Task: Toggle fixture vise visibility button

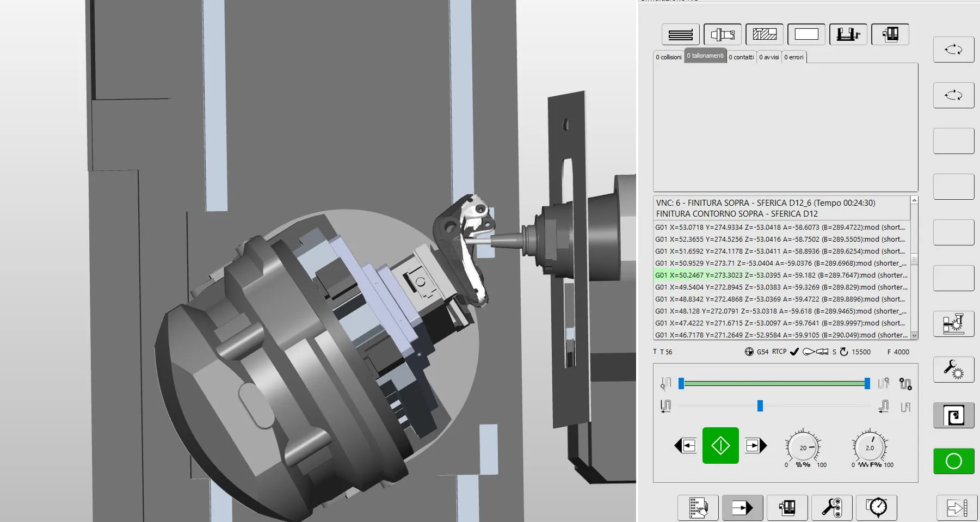Action: click(x=848, y=34)
